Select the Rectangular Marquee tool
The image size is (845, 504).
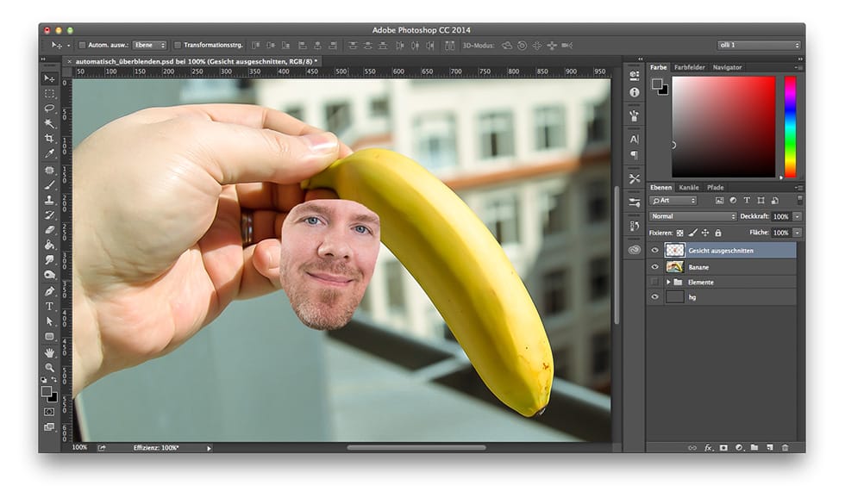(x=50, y=94)
